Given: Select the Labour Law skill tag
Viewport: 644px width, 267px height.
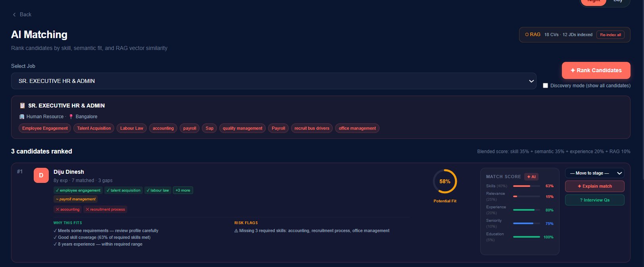Looking at the screenshot, I should [x=132, y=128].
